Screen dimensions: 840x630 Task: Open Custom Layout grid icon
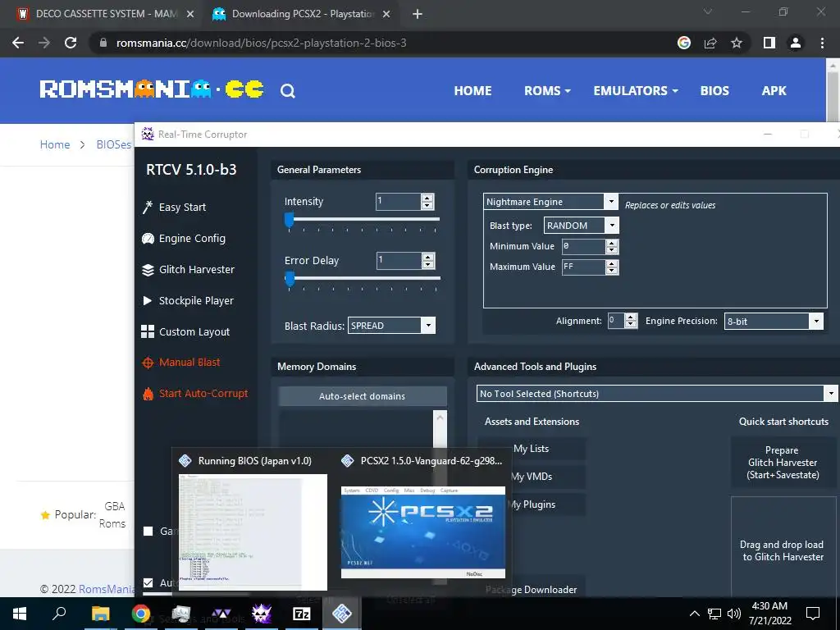(x=148, y=331)
